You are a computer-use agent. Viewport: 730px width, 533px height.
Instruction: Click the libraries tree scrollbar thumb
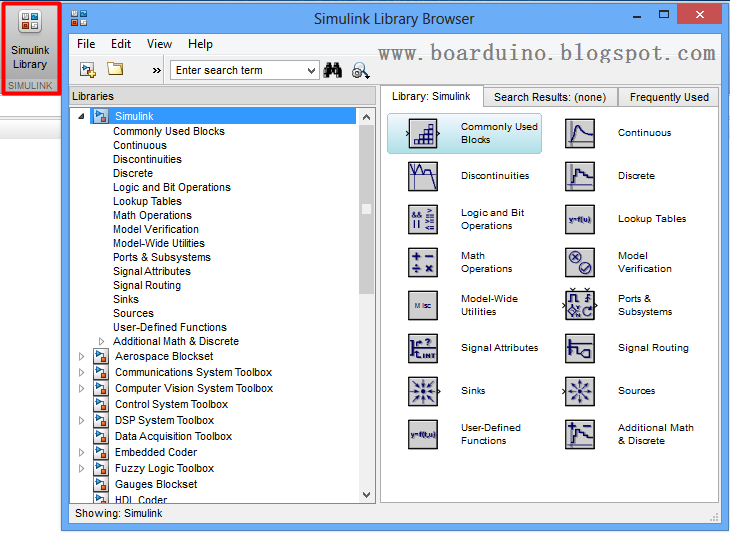[366, 209]
